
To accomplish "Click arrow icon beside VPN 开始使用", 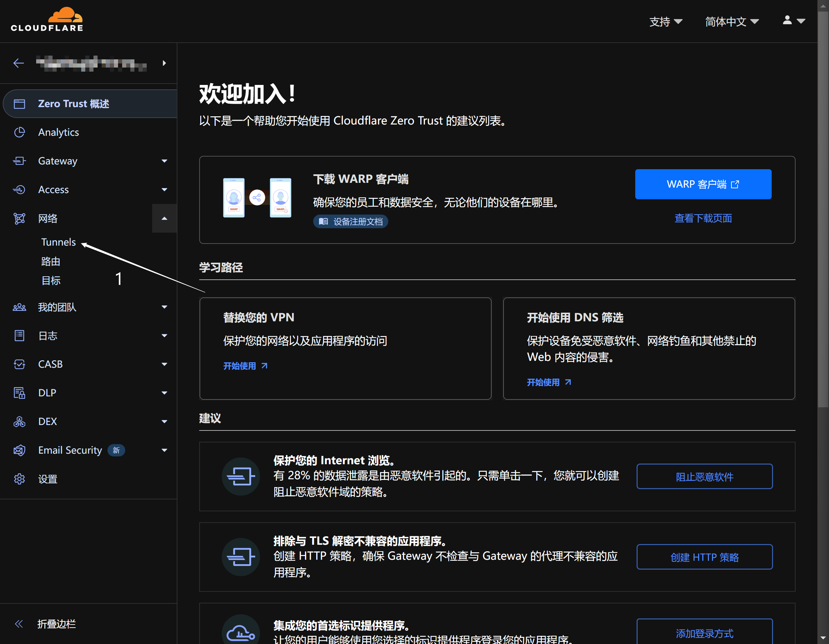I will tap(265, 366).
